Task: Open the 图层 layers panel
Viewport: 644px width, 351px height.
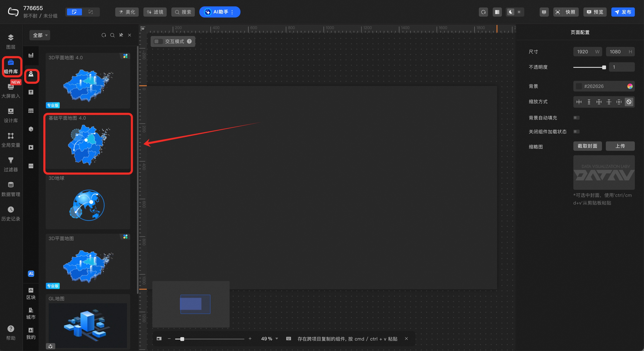Action: tap(10, 41)
